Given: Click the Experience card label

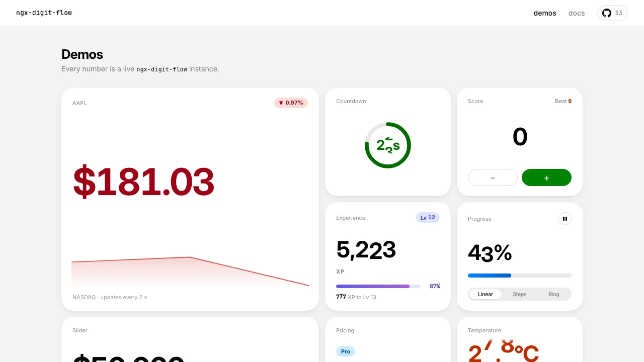Looking at the screenshot, I should [x=351, y=218].
